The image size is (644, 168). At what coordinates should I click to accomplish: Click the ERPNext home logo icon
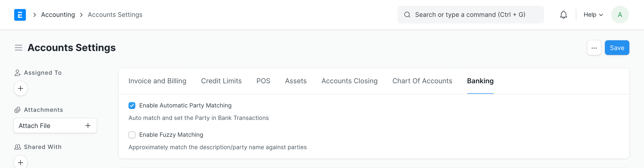point(20,15)
